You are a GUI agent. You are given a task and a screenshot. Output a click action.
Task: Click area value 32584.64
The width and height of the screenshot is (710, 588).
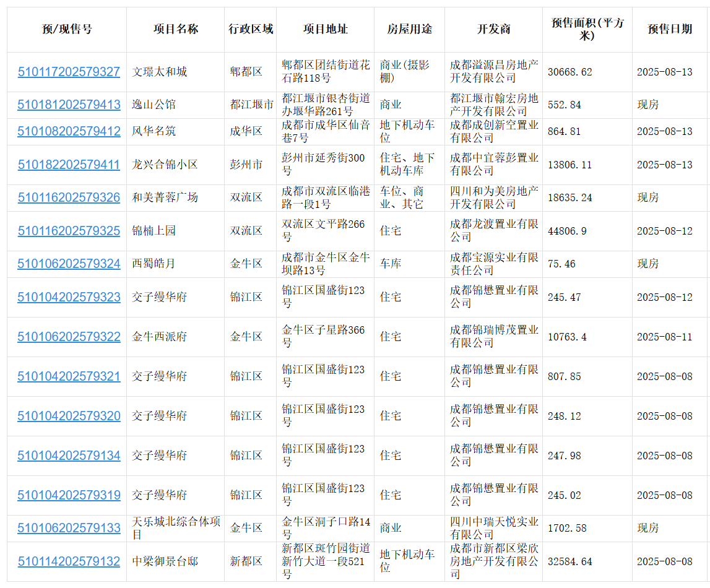(569, 562)
